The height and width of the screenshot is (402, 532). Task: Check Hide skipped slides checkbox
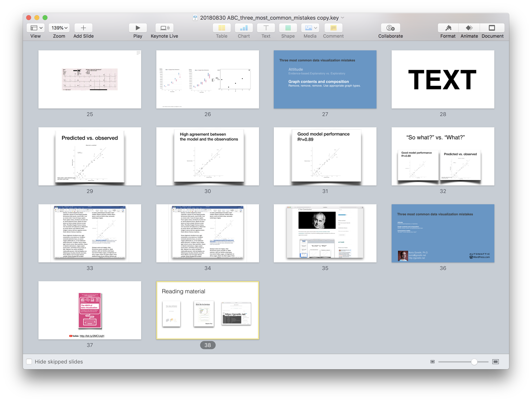pos(29,361)
